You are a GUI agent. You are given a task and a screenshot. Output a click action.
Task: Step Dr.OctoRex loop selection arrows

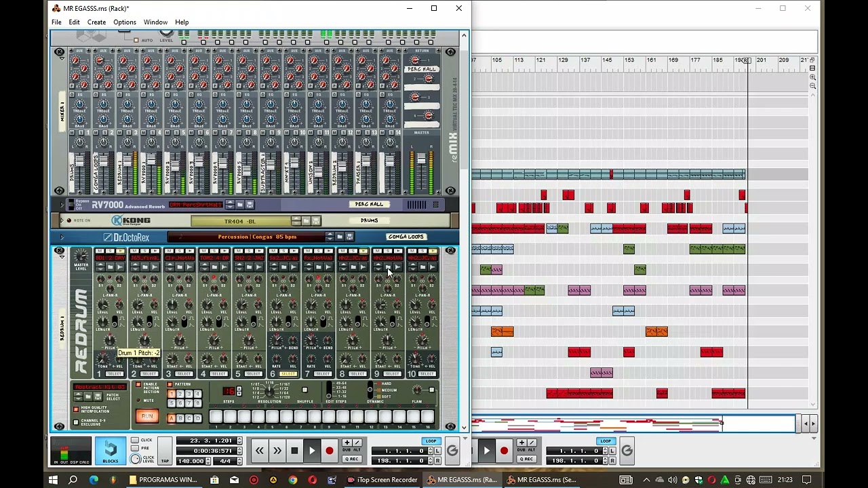coord(330,237)
